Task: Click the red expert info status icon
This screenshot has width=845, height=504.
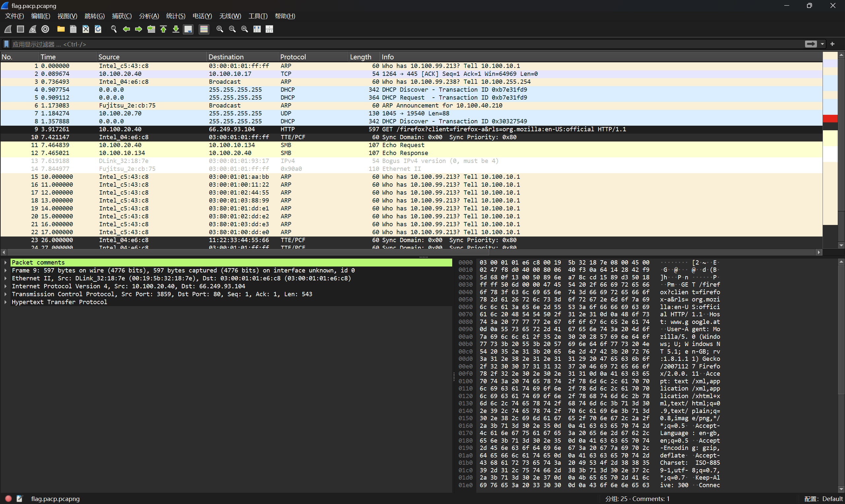Action: click(9, 499)
